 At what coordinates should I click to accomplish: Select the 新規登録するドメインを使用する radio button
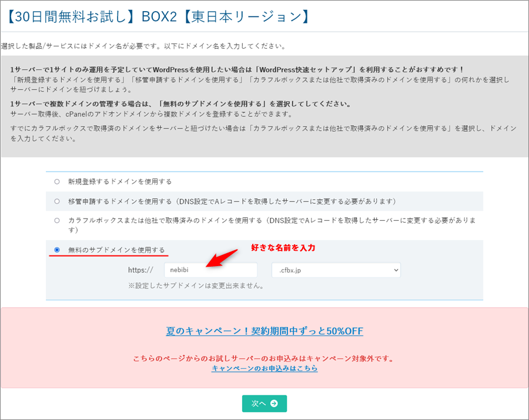57,182
